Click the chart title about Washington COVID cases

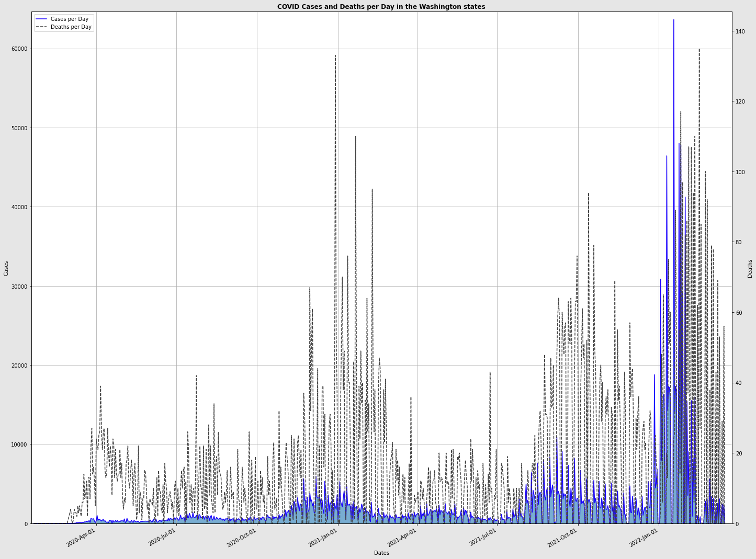click(x=381, y=7)
